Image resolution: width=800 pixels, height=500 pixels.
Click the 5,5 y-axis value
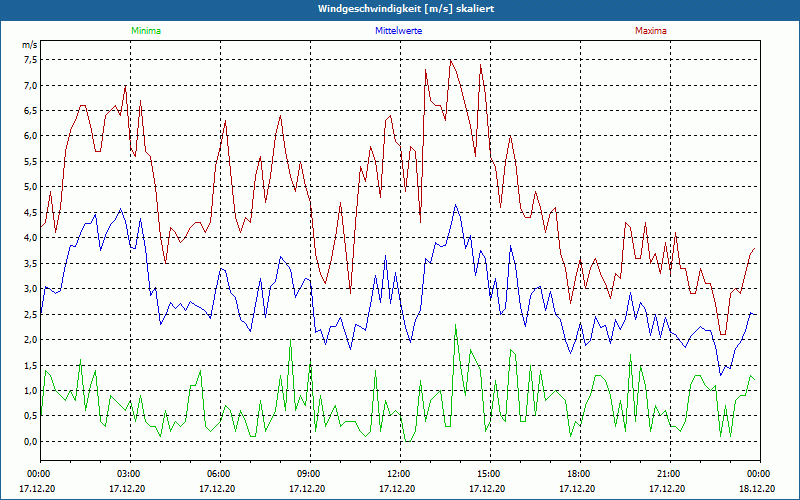click(31, 161)
